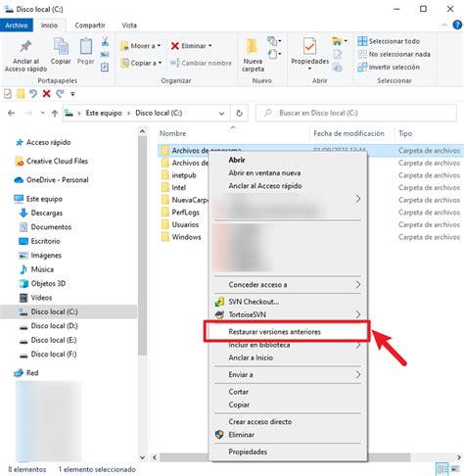
Task: Select Red in navigation pane
Action: [32, 373]
